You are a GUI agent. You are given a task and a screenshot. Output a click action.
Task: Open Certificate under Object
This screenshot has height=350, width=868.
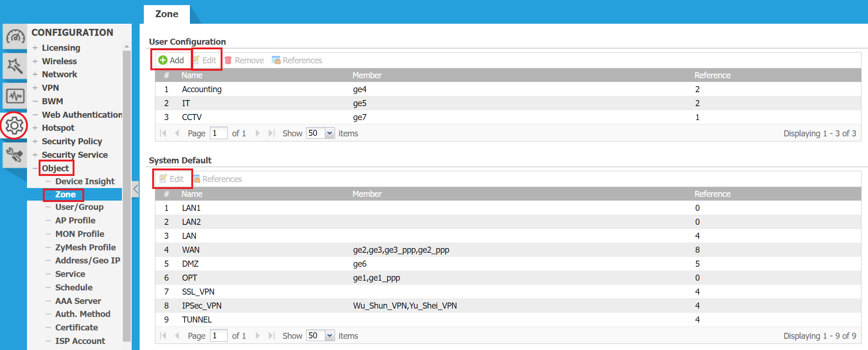(76, 328)
